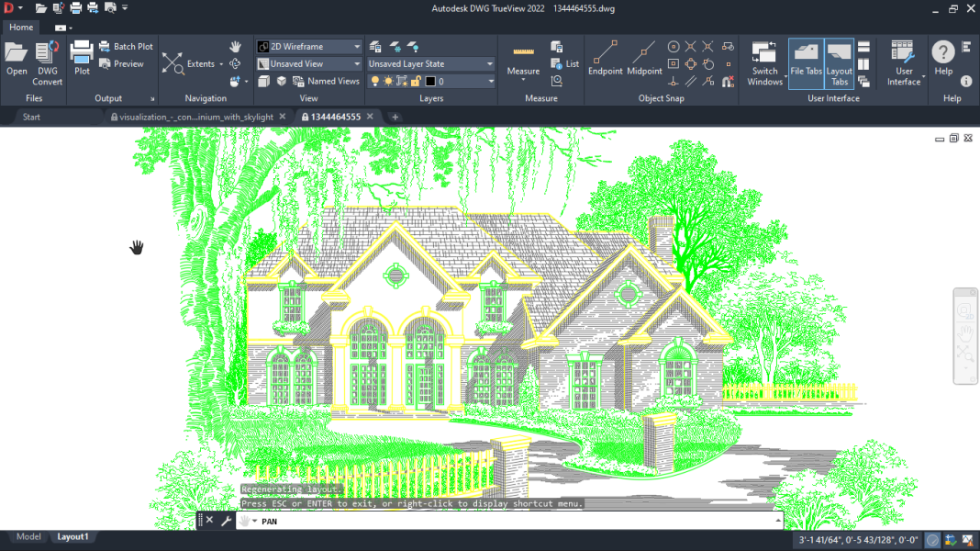This screenshot has height=551, width=980.
Task: Click the List properties button
Action: click(565, 63)
